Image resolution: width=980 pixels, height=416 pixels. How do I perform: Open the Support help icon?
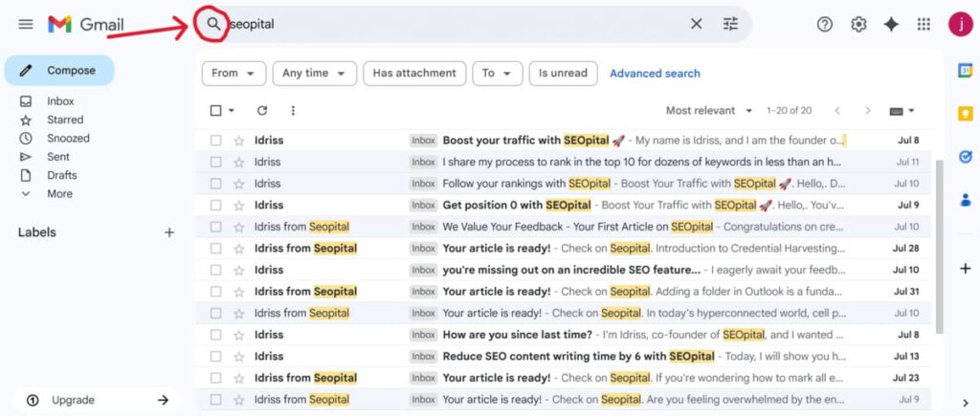[825, 24]
